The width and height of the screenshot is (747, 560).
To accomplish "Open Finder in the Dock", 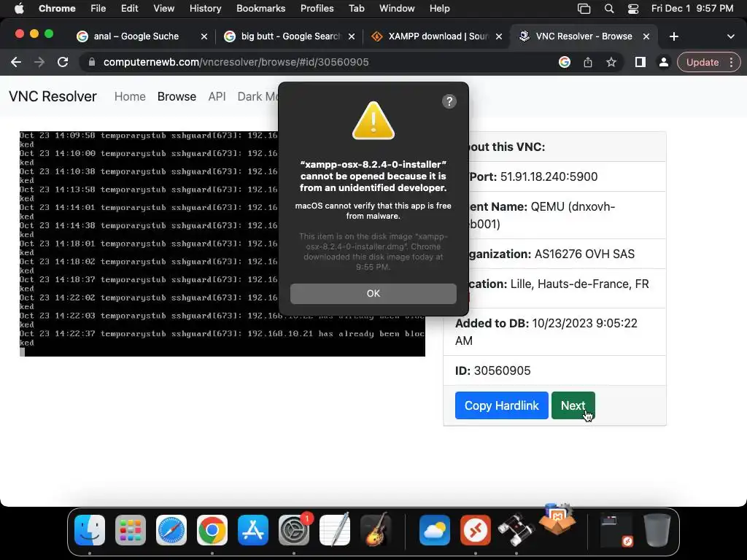I will 90,530.
